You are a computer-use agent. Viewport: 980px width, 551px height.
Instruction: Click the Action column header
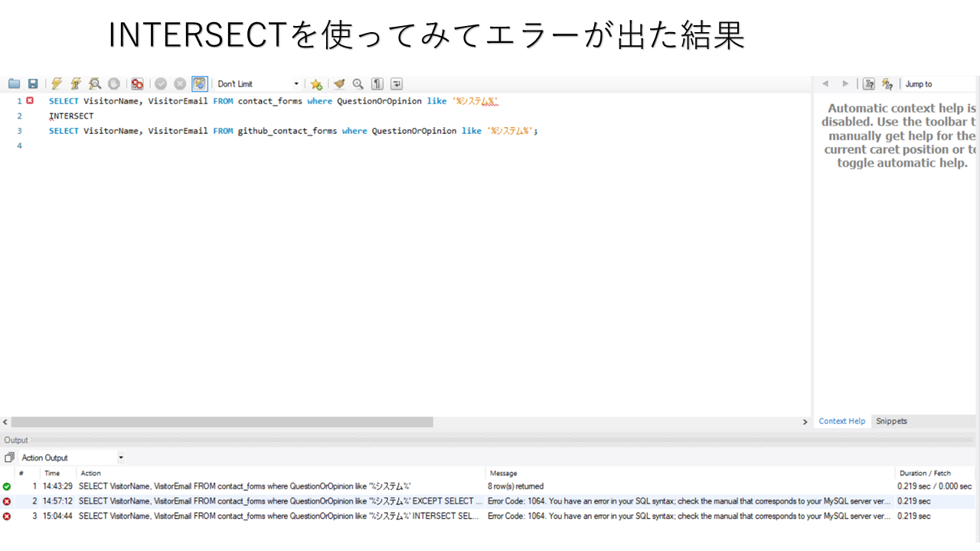coord(280,473)
